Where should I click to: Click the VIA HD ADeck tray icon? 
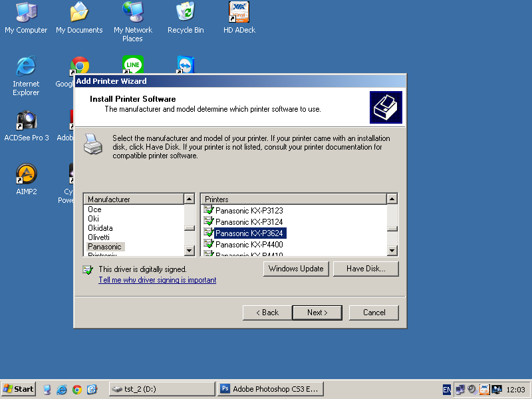(485, 389)
